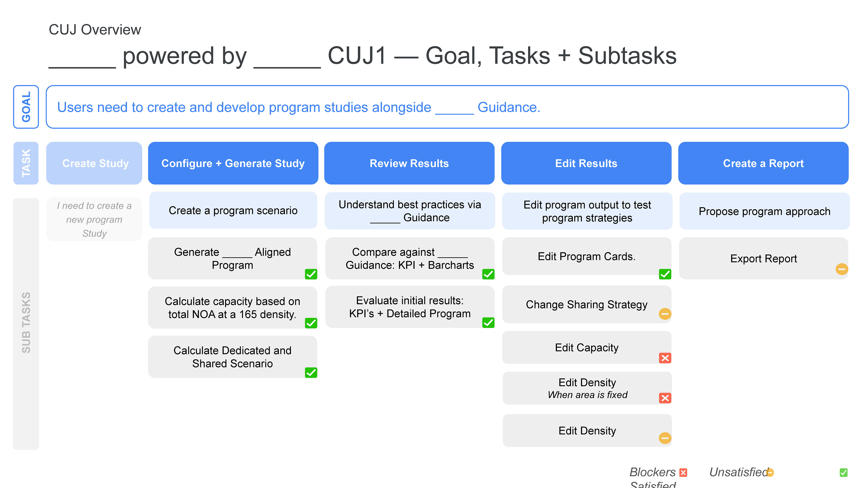
Task: Click the green Satisfied legend checkmark
Action: [x=843, y=472]
